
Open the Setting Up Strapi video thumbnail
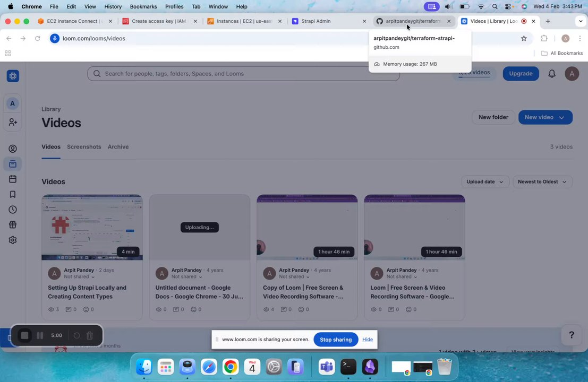tap(92, 227)
